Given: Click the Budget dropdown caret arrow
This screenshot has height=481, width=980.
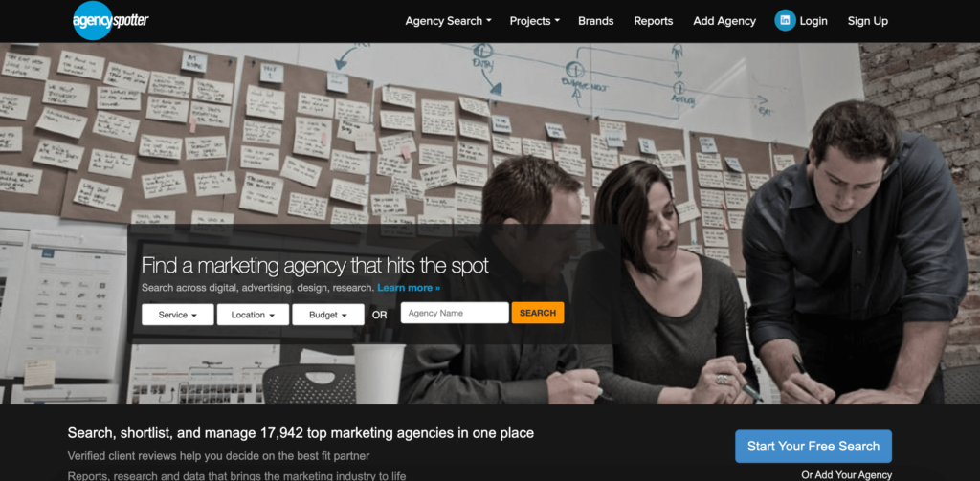Looking at the screenshot, I should point(345,316).
